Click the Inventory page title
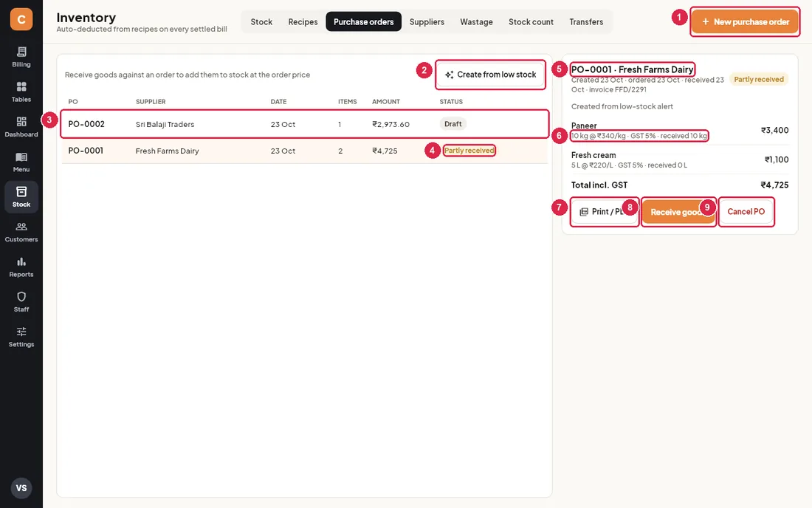 tap(86, 17)
